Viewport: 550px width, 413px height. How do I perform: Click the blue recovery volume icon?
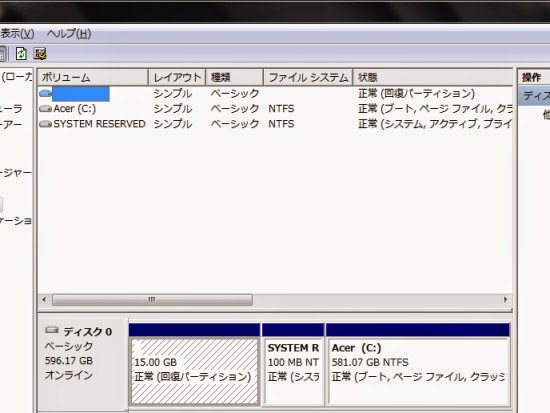(46, 93)
